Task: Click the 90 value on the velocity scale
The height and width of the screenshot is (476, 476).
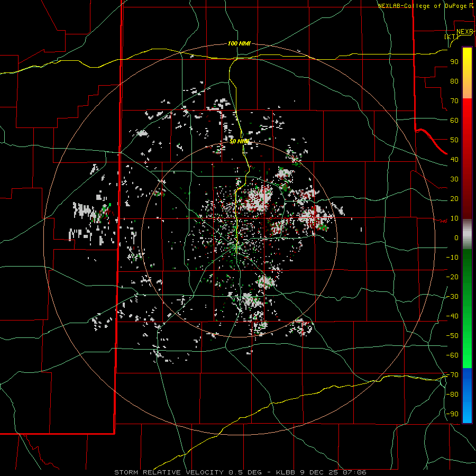Action: [x=454, y=62]
